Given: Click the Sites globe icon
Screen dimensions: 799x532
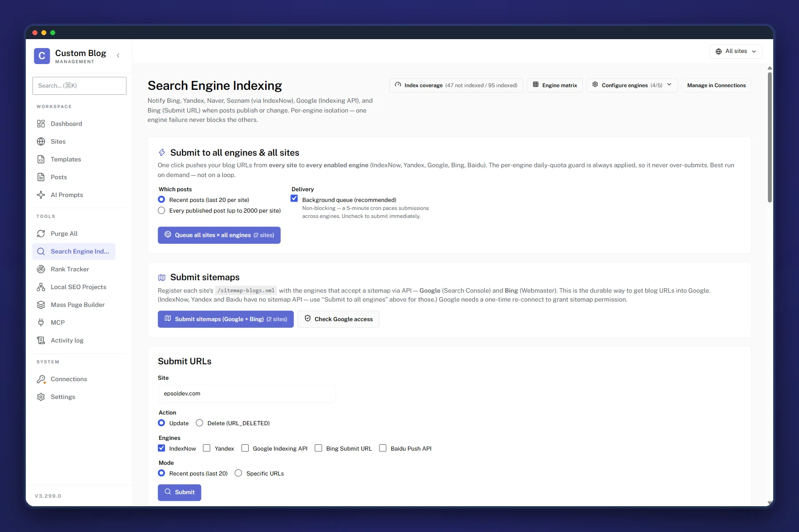Looking at the screenshot, I should [41, 141].
